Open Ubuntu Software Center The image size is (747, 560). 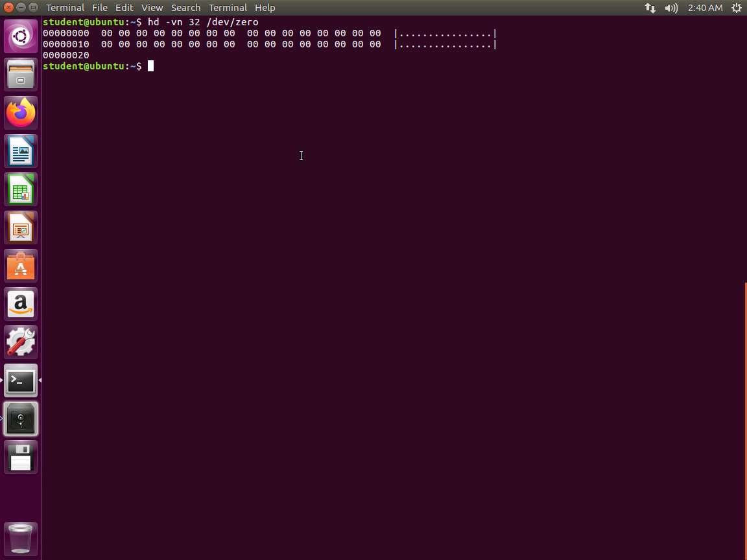point(21,266)
